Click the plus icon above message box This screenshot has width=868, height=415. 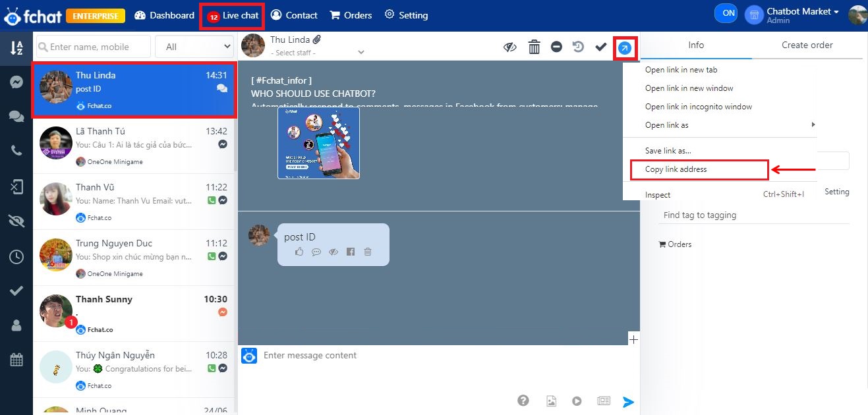pyautogui.click(x=633, y=339)
